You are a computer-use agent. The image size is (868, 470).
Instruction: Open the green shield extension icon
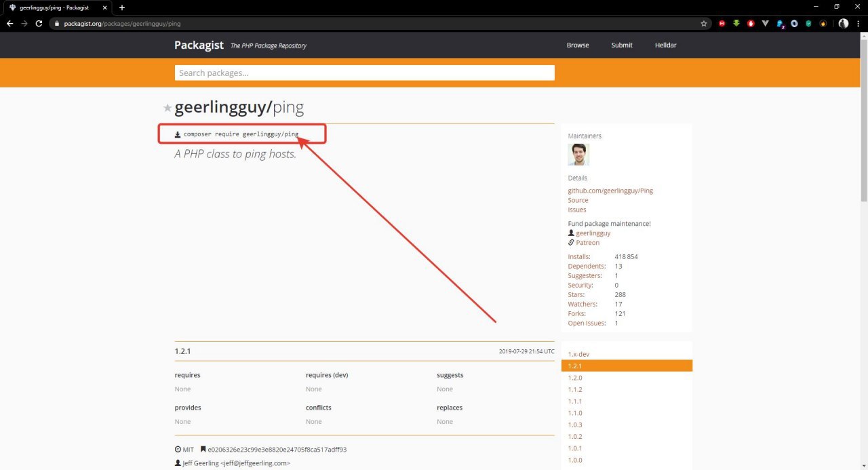point(808,23)
